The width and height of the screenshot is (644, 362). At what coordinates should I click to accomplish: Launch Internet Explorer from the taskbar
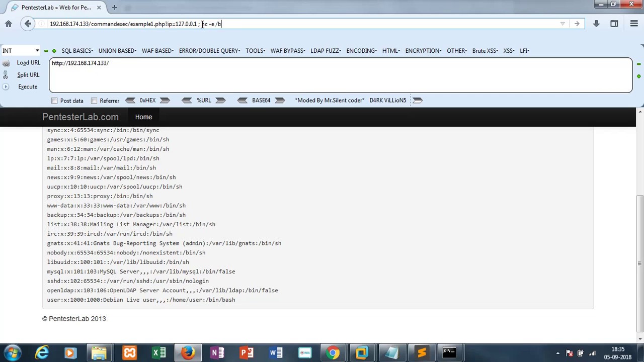[x=42, y=353]
